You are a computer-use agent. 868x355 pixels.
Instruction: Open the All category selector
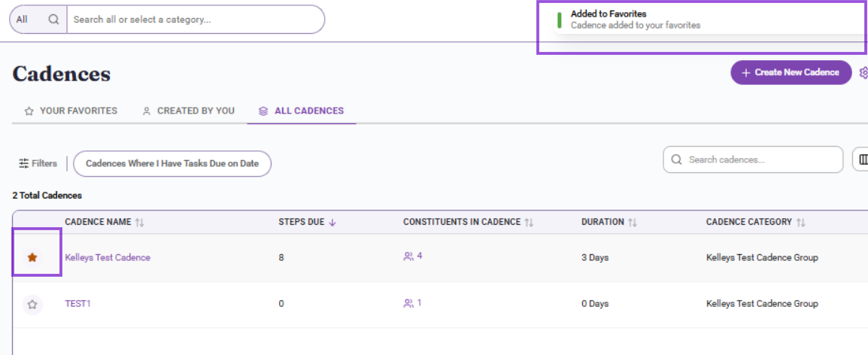coord(22,20)
